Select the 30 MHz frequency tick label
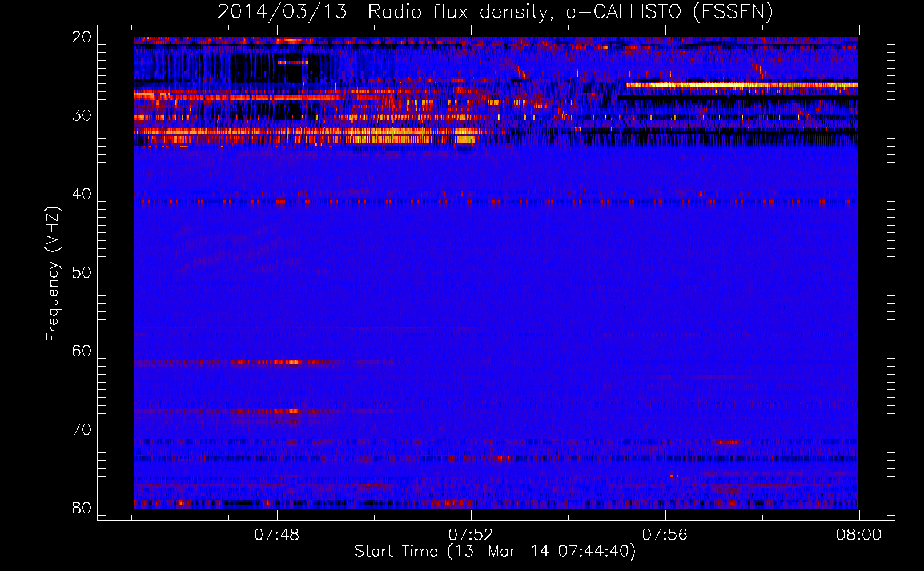924x571 pixels. [82, 115]
